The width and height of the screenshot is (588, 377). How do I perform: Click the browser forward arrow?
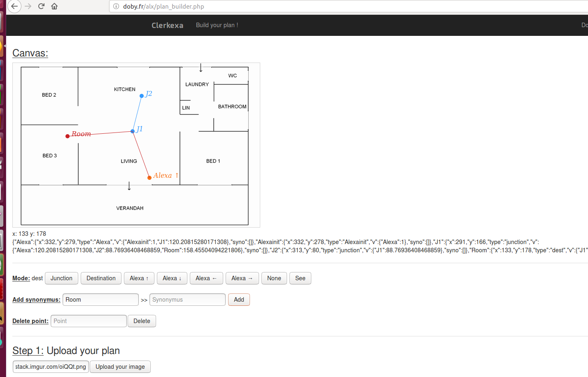click(28, 6)
